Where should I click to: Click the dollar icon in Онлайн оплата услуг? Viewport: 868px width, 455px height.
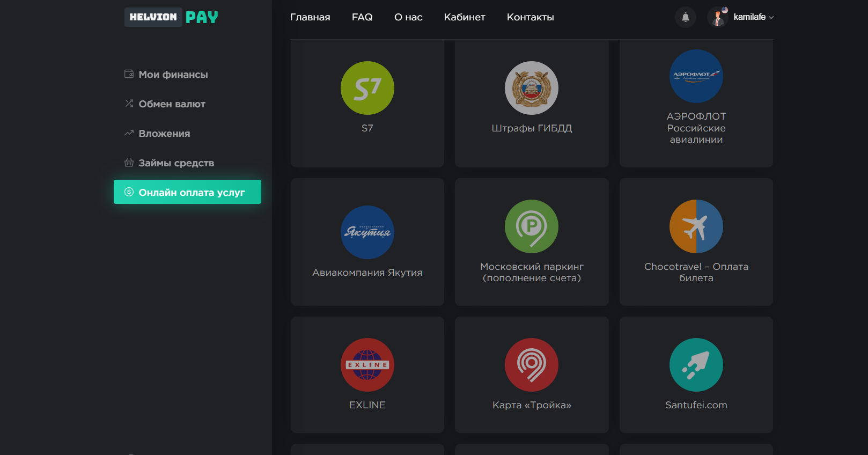(129, 192)
